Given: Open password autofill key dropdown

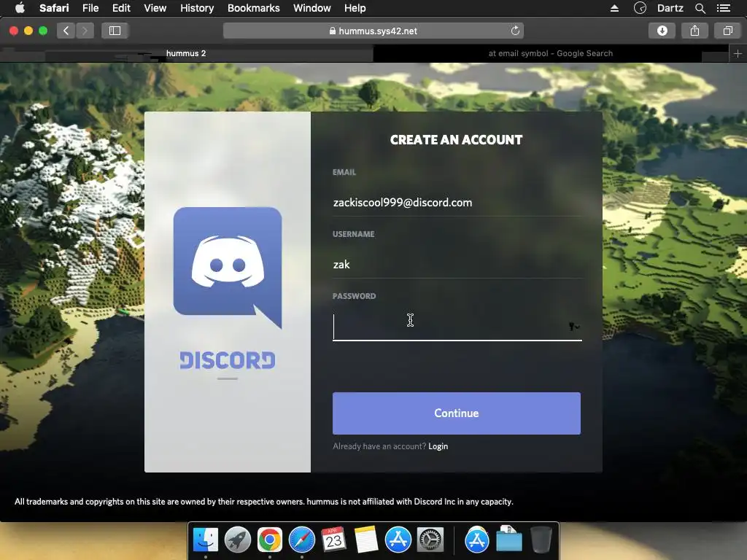Looking at the screenshot, I should click(573, 327).
